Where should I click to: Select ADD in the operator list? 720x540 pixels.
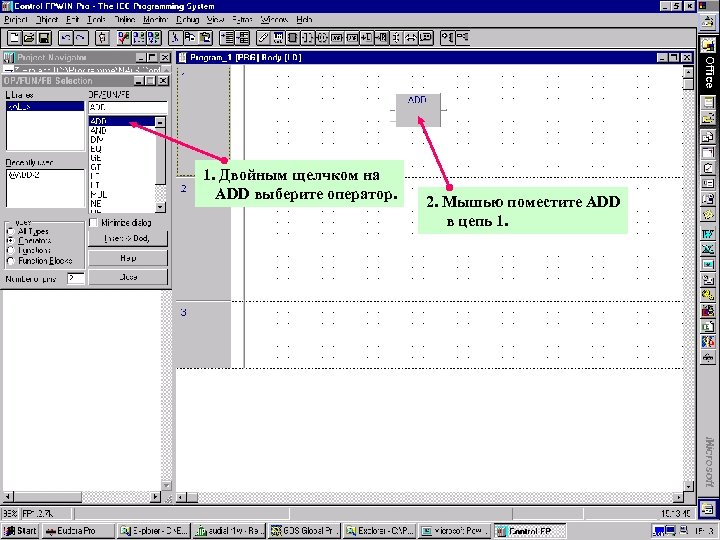[122, 121]
